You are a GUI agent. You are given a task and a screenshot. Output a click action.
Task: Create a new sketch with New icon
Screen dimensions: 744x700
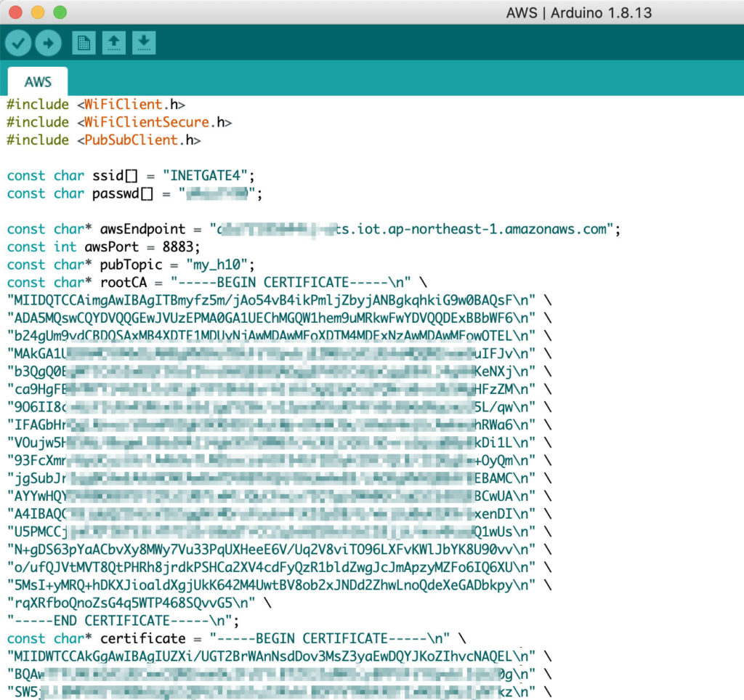tap(84, 43)
